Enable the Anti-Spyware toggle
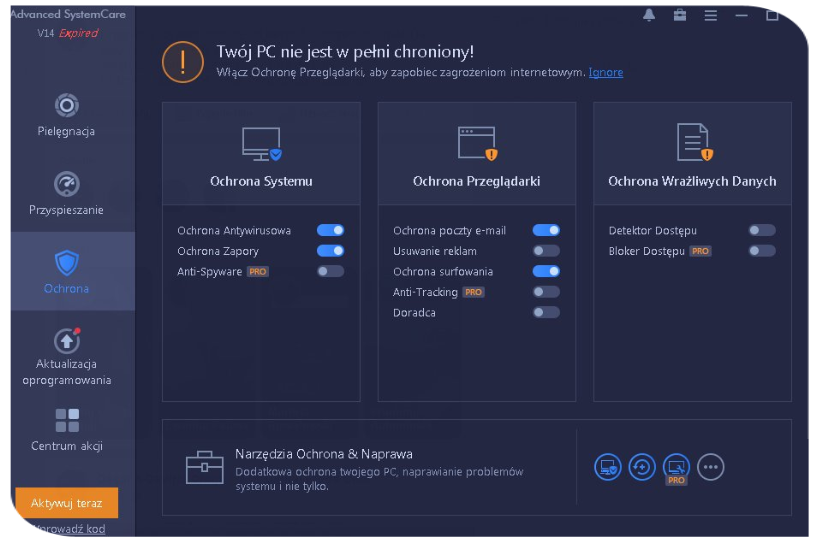This screenshot has width=816, height=543. tap(330, 271)
